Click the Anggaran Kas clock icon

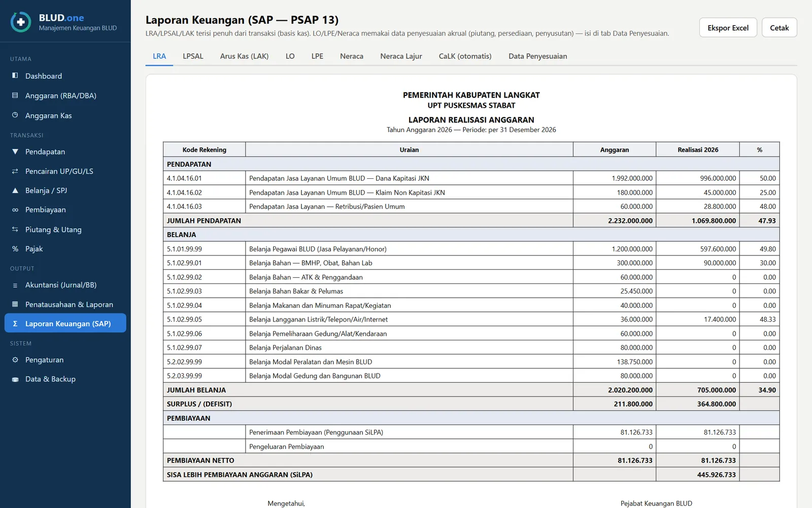coord(15,115)
